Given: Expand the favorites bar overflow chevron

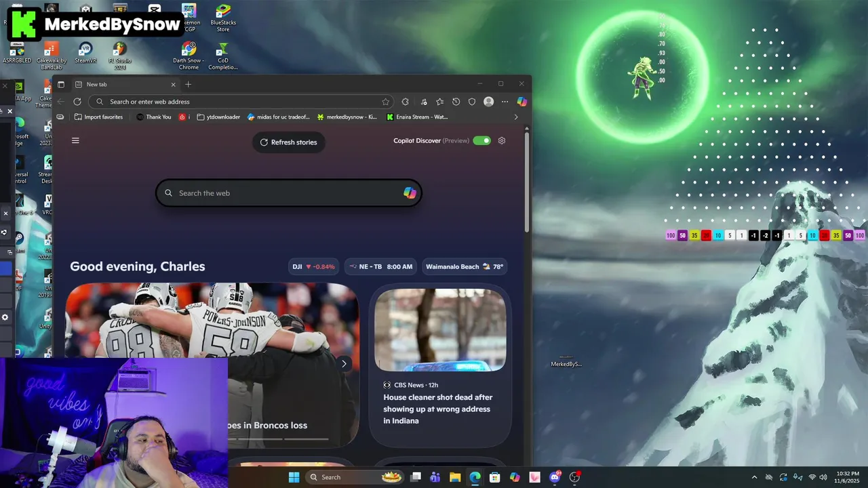Looking at the screenshot, I should pos(516,117).
